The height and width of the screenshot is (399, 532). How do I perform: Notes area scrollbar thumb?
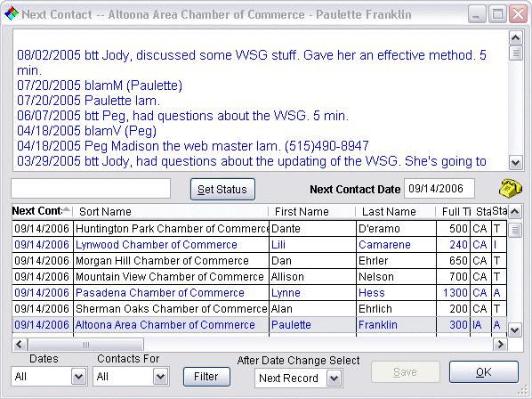point(515,53)
